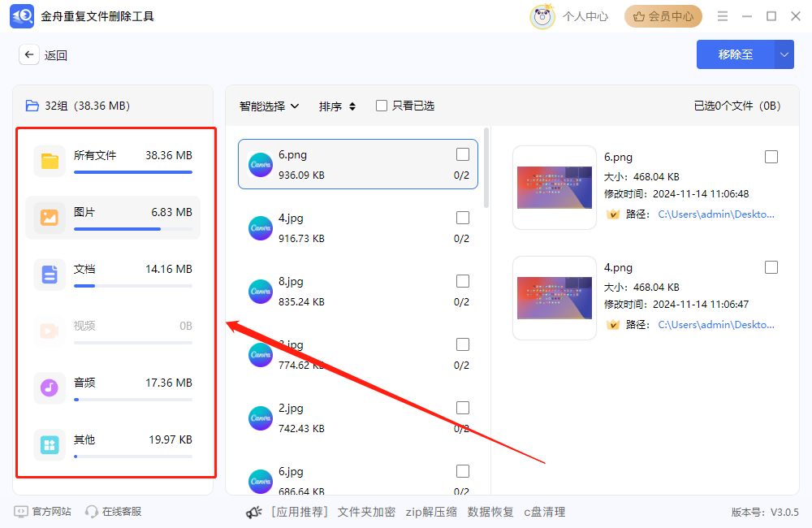Click the file list vertical scrollbar

pos(486,168)
